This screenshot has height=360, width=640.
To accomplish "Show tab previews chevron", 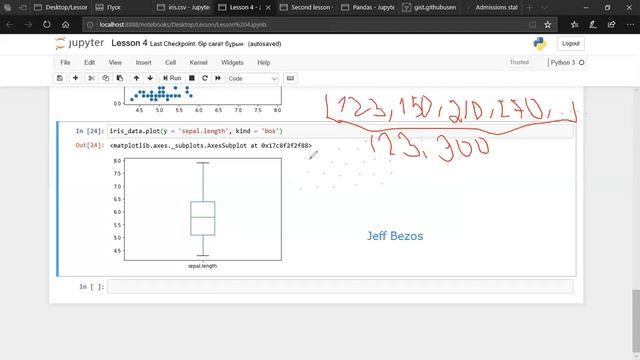I will click(544, 7).
